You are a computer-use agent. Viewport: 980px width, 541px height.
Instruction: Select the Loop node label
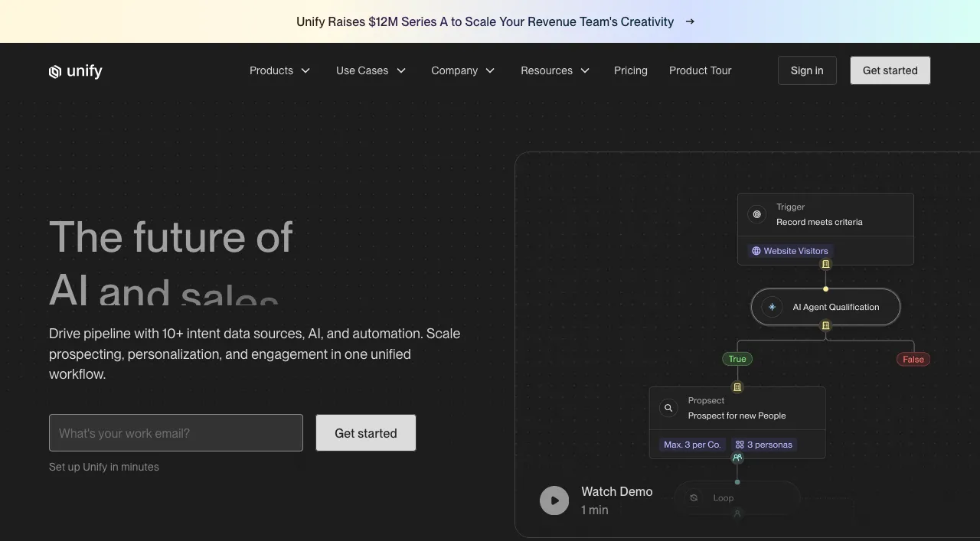(724, 497)
